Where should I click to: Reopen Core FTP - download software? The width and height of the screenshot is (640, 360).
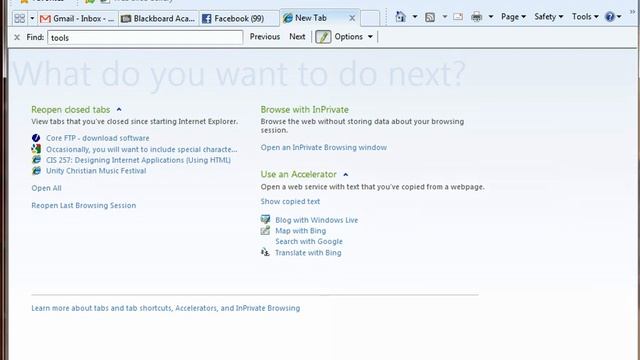(x=98, y=138)
